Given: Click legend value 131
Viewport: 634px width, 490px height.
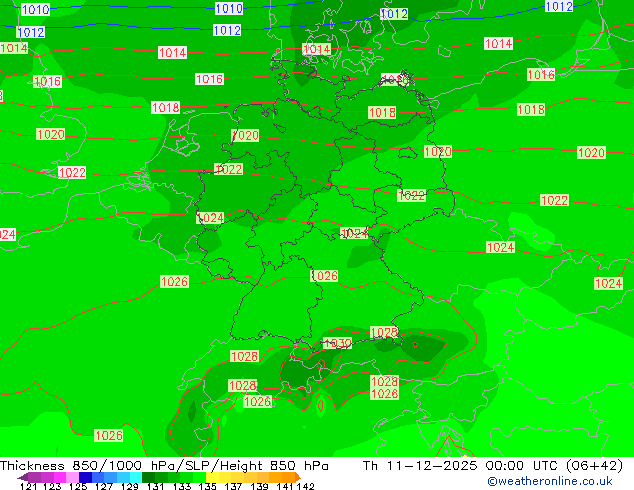Looking at the screenshot, I should (x=156, y=486).
